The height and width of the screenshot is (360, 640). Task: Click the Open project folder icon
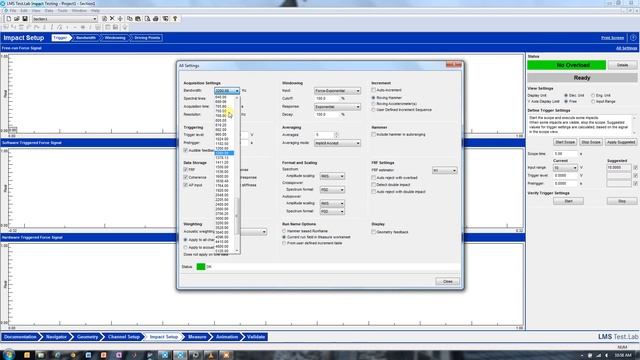[x=17, y=19]
